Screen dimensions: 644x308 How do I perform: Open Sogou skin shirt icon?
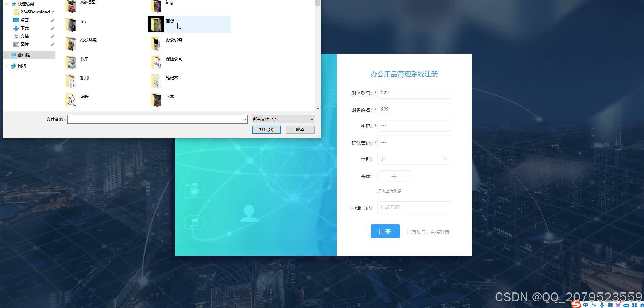point(618,305)
